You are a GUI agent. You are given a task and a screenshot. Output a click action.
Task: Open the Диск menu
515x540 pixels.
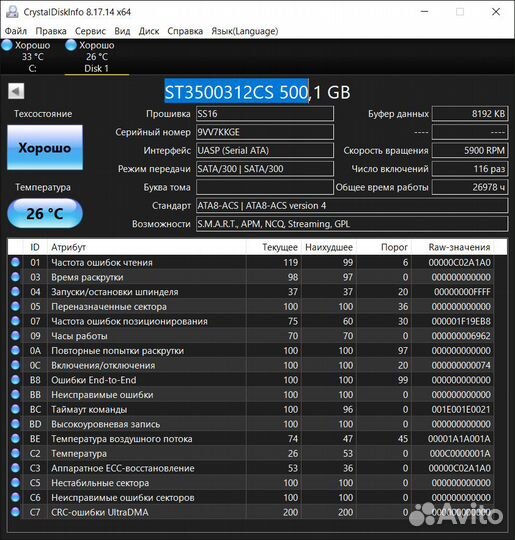tap(149, 31)
